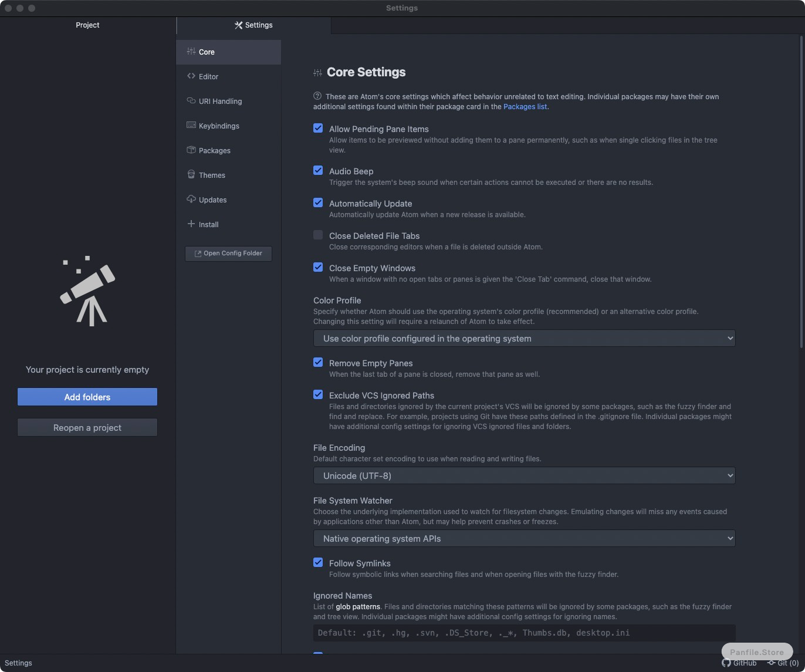Go to the Updates section

[228, 200]
